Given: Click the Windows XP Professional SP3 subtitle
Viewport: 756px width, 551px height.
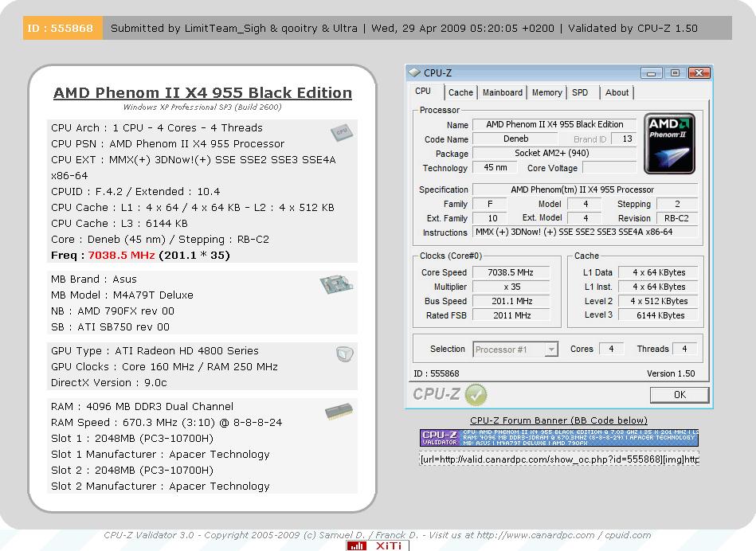Looking at the screenshot, I should click(x=202, y=107).
